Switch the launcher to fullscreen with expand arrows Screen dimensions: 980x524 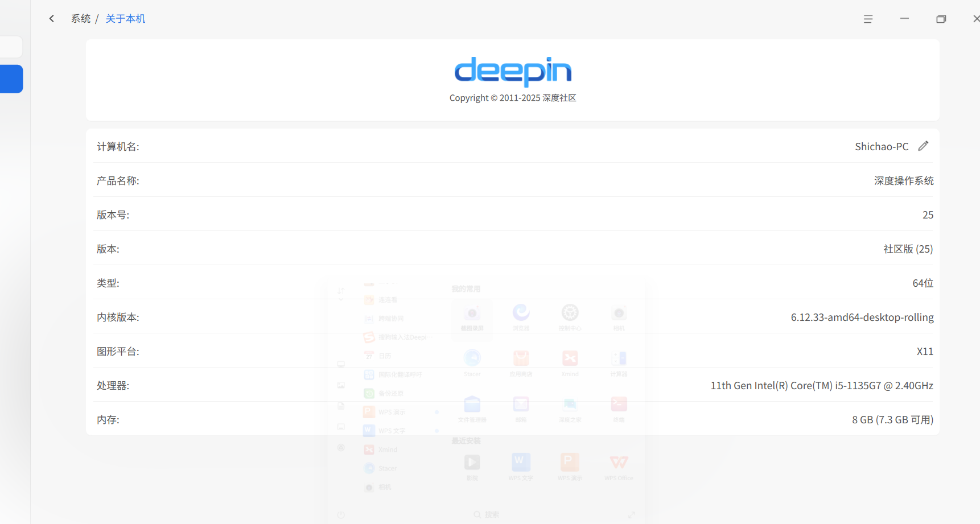coord(632,515)
